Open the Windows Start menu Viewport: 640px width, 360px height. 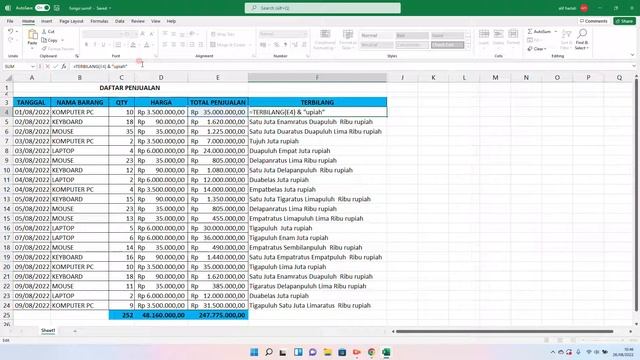point(254,352)
